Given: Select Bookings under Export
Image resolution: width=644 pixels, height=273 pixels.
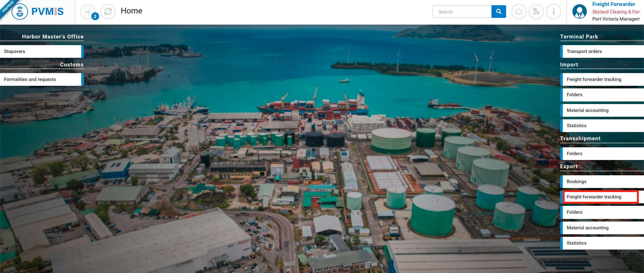Looking at the screenshot, I should coord(602,182).
